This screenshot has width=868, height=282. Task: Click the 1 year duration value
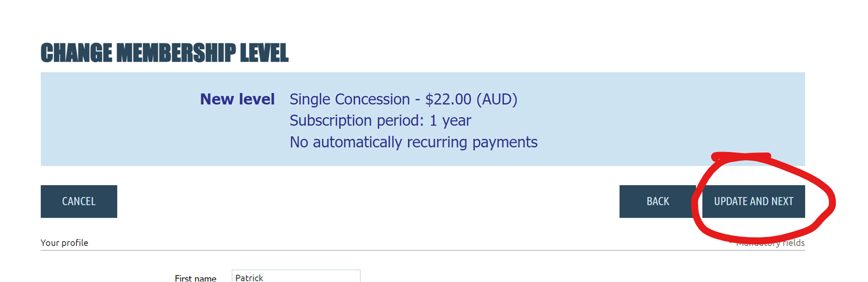450,121
